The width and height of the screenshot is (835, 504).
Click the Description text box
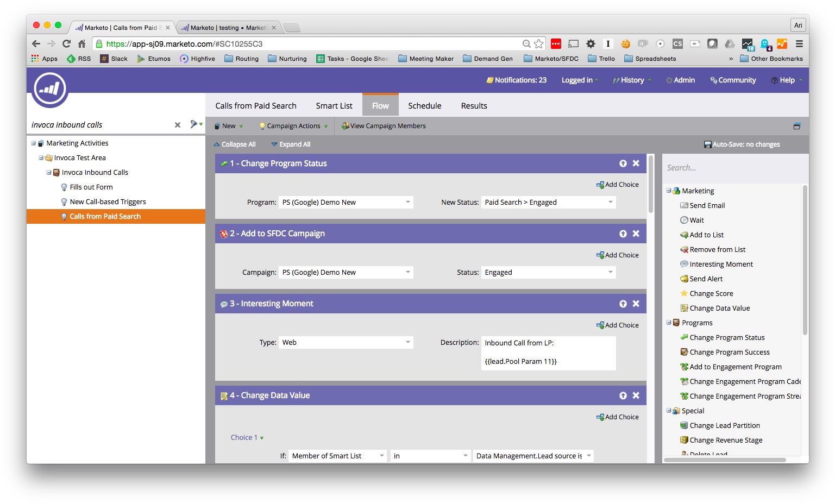(x=549, y=353)
